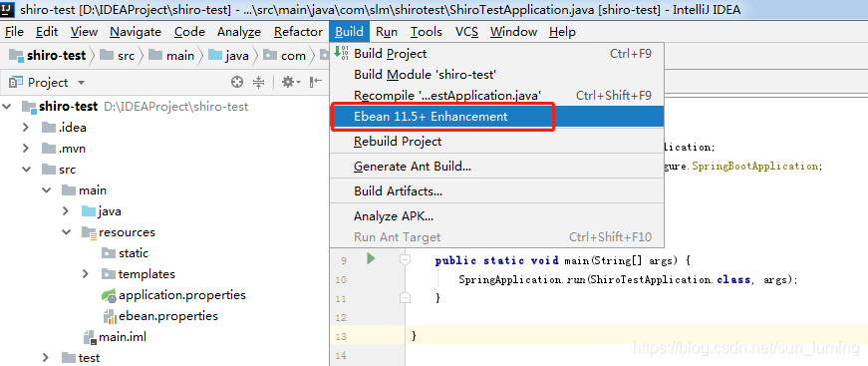Expand the .mvn folder

26,149
